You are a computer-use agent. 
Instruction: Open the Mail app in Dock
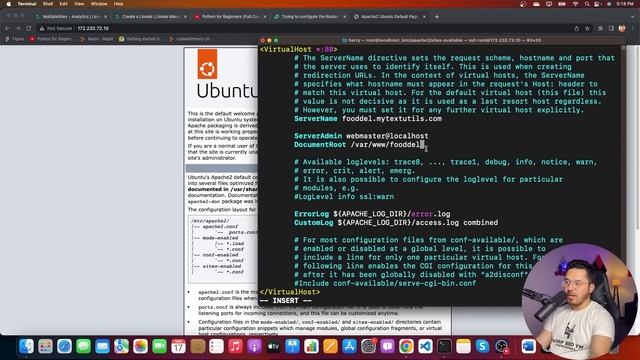(x=102, y=347)
